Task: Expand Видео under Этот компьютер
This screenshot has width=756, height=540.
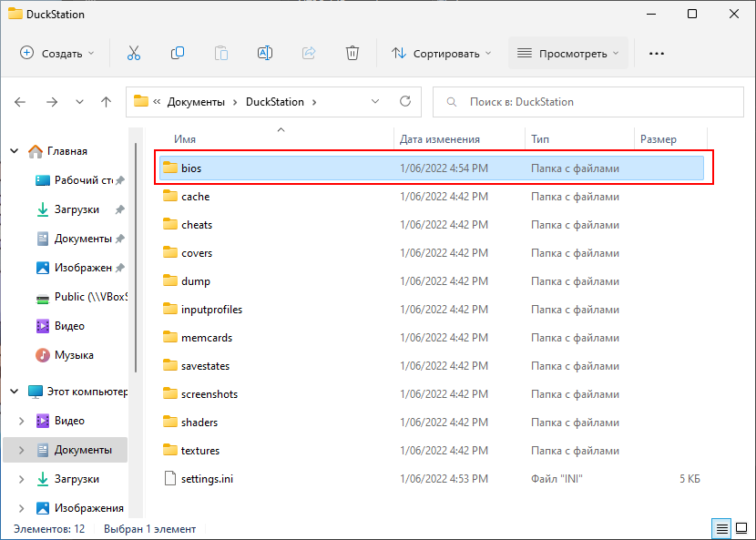Action: pos(21,421)
